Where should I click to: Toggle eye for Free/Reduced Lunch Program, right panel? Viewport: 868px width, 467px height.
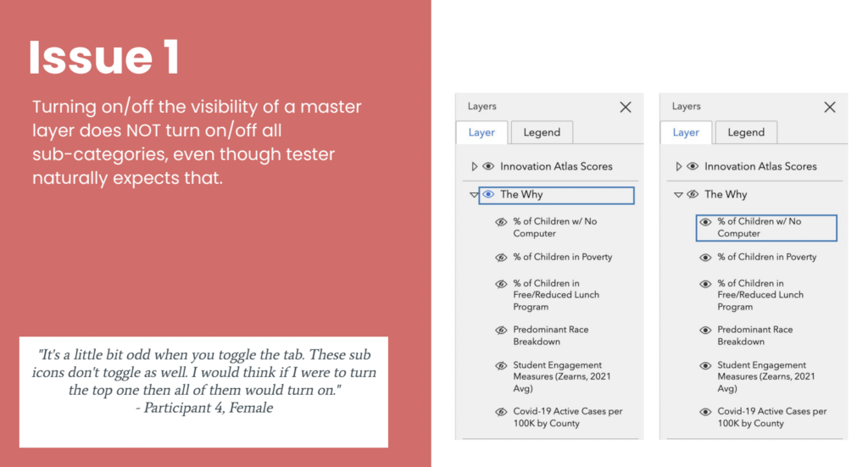705,284
